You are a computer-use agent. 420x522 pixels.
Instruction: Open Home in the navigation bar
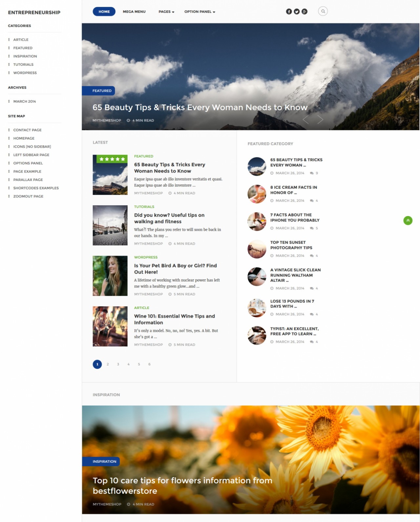104,11
